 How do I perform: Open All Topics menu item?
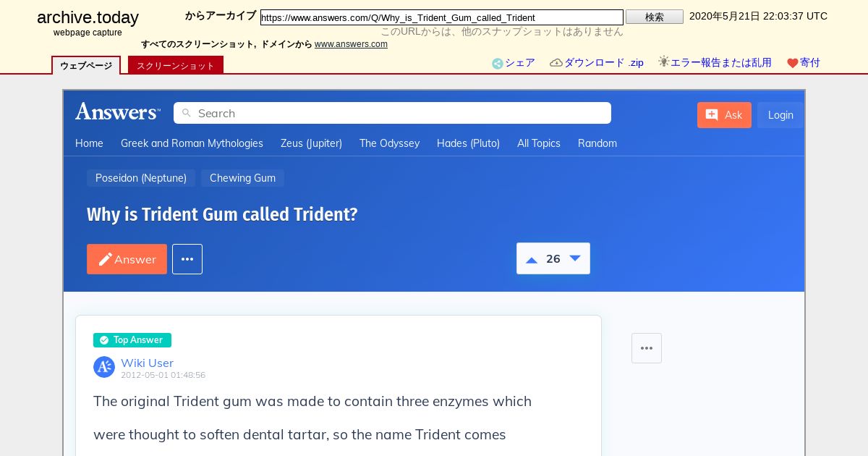(x=539, y=143)
